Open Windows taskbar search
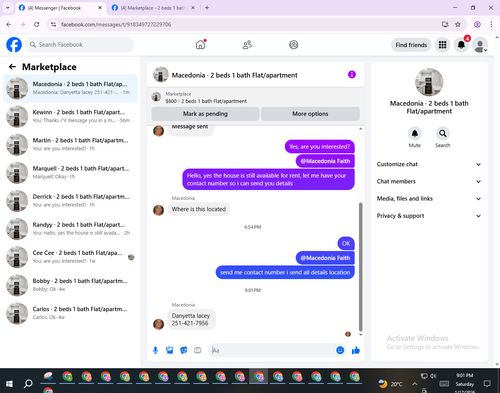Screen dimensions: 500x393 pyautogui.click(x=28, y=384)
